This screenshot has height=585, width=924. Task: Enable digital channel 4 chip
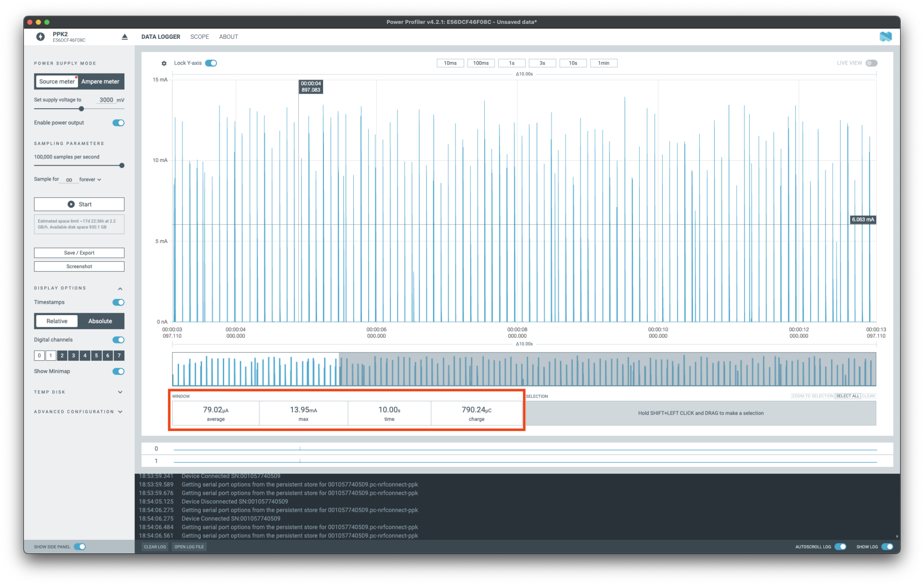(85, 355)
